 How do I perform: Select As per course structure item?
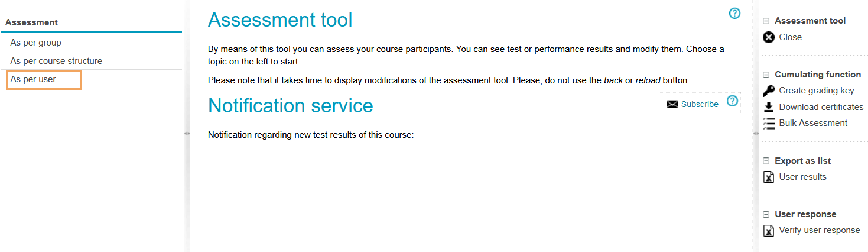click(56, 61)
